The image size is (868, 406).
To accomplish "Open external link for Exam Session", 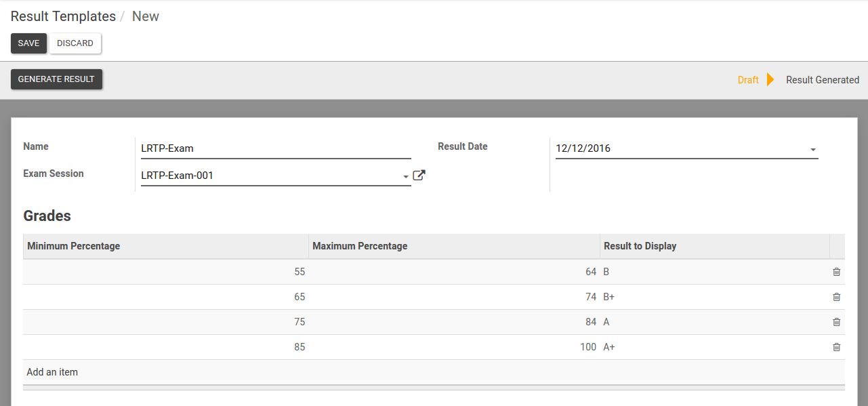I will (419, 176).
